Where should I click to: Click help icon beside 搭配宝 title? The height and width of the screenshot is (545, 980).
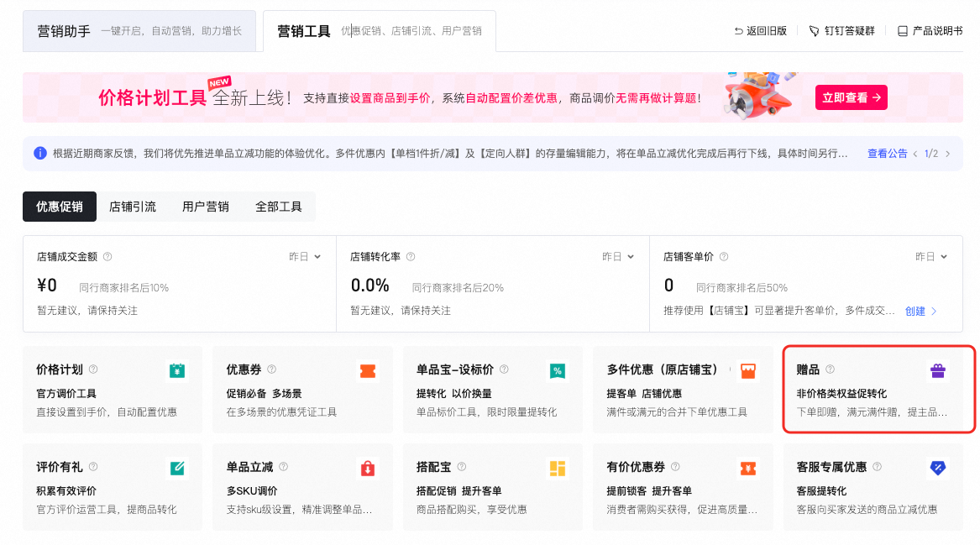462,466
